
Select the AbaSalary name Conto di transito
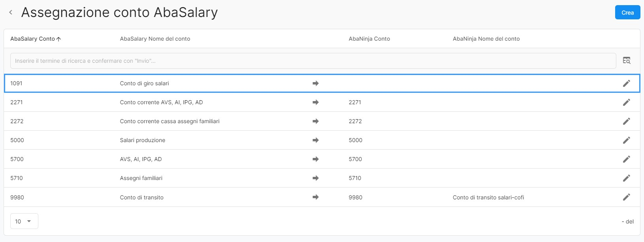point(142,197)
